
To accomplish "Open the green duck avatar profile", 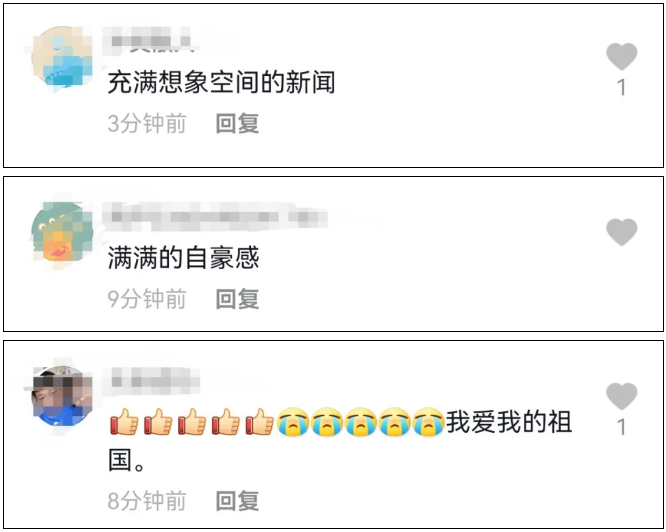I will (62, 233).
